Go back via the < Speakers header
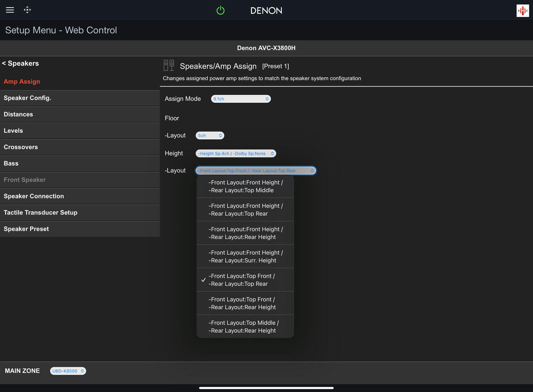This screenshot has width=533, height=392. click(21, 63)
